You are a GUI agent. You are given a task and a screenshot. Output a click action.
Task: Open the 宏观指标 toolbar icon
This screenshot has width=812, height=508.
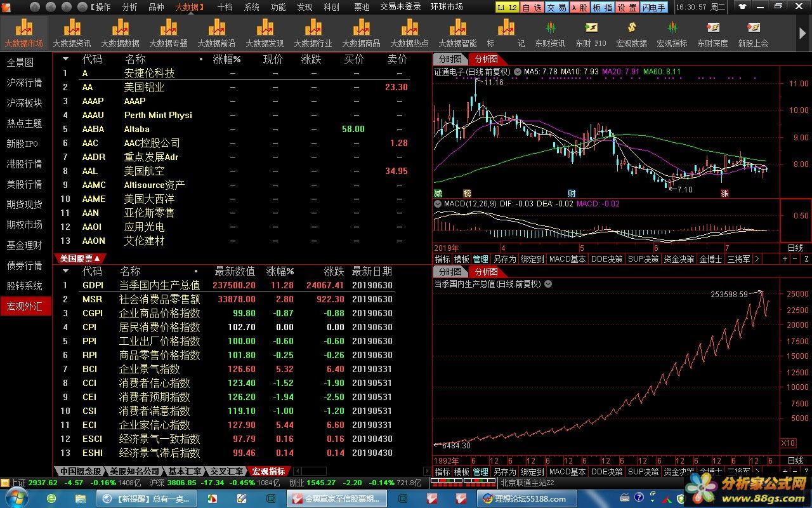pos(672,33)
